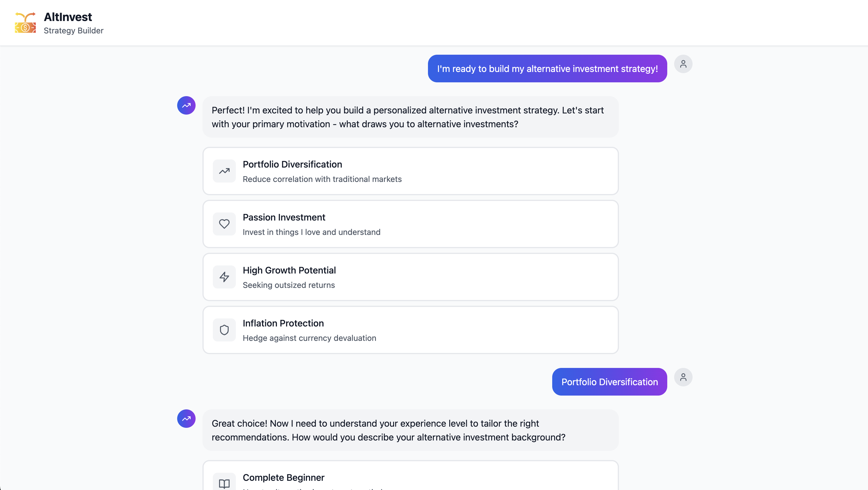Image resolution: width=868 pixels, height=490 pixels.
Task: Click the assistant avatar beside the experience question
Action: 186,419
